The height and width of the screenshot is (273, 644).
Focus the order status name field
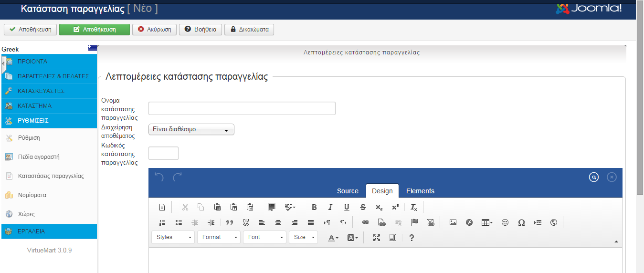242,108
